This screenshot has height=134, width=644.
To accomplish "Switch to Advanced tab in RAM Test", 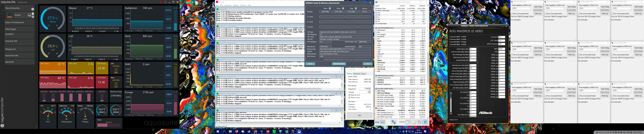I will point(356,74).
